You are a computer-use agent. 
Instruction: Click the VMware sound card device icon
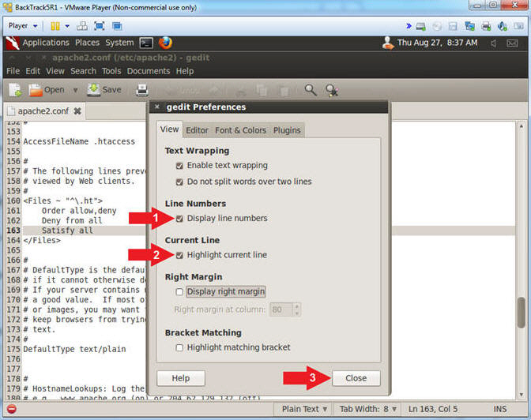click(x=503, y=26)
